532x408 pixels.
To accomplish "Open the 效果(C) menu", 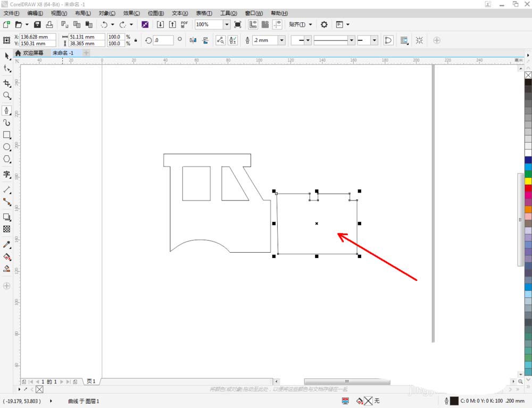I will 131,13.
